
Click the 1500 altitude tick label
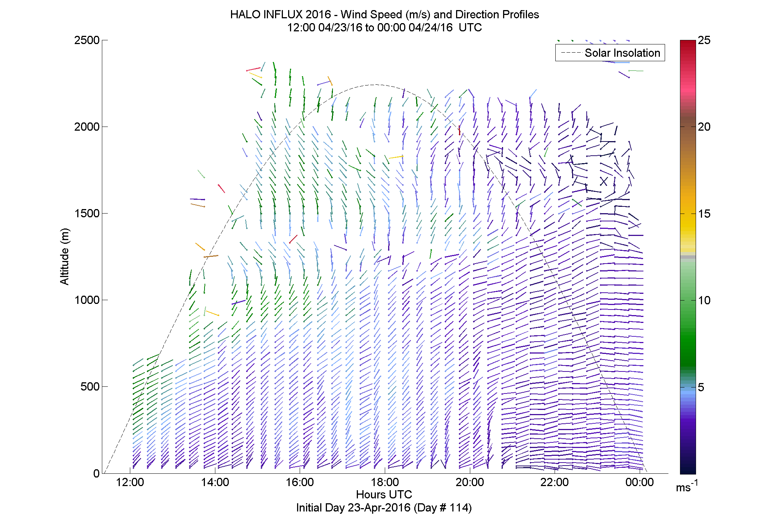(87, 213)
